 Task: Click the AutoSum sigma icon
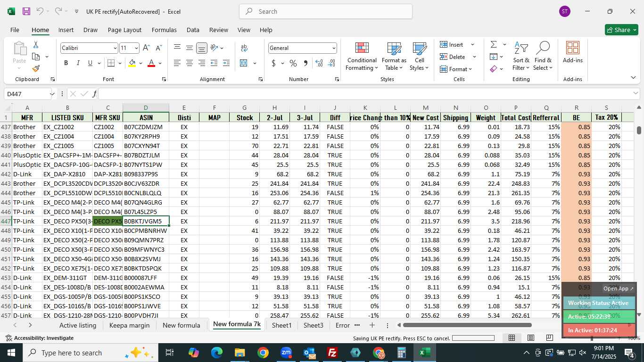click(x=494, y=44)
